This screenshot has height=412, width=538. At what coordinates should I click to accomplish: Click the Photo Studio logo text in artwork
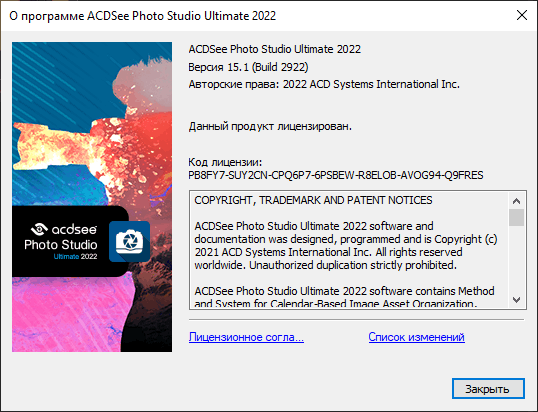pos(61,245)
